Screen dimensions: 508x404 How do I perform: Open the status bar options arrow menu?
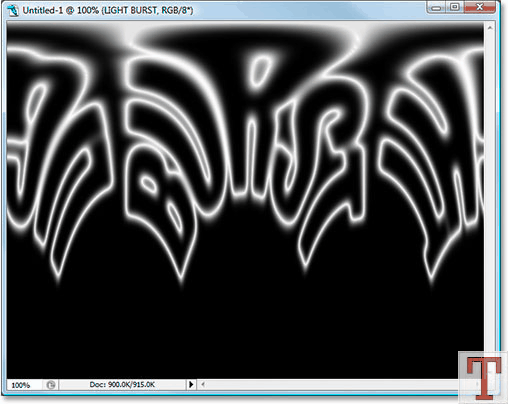[x=191, y=385]
